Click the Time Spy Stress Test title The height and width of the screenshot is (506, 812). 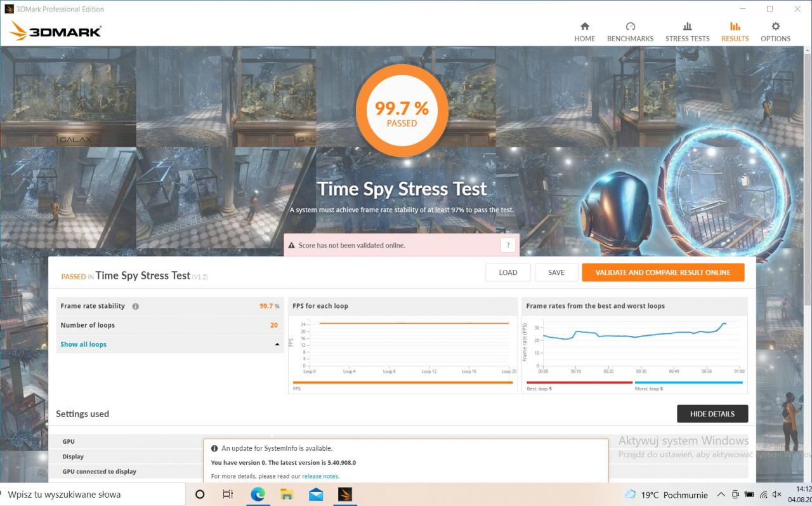(x=402, y=189)
